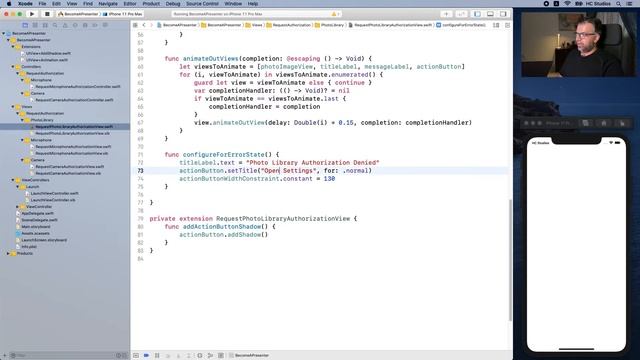This screenshot has width=640, height=360.
Task: Click the Wi-Fi status icon in menu bar
Action: tap(567, 4)
